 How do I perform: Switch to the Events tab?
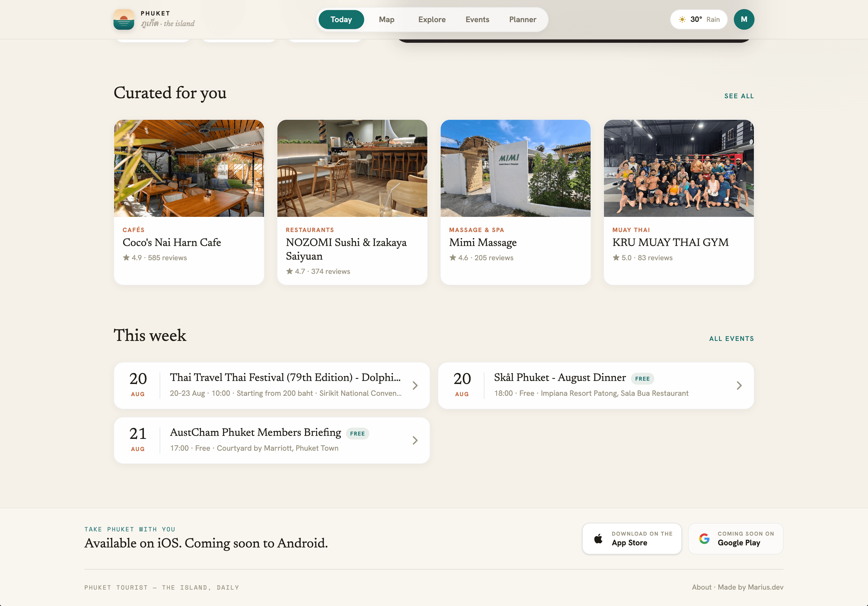click(x=477, y=20)
